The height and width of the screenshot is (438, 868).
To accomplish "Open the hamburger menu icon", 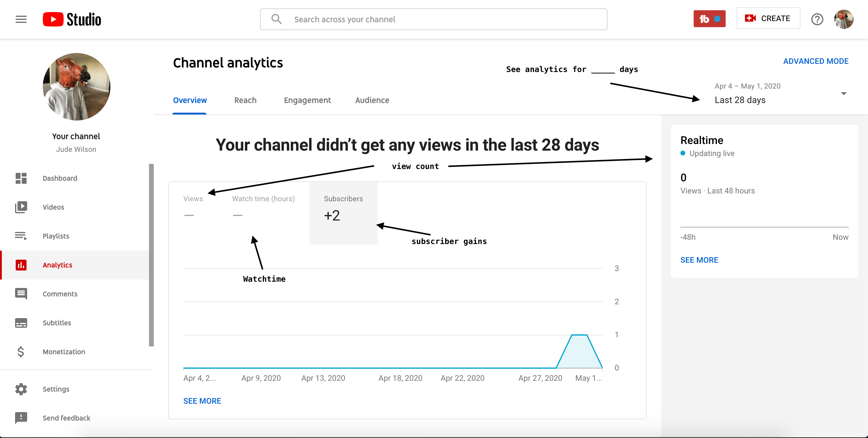I will 21,19.
